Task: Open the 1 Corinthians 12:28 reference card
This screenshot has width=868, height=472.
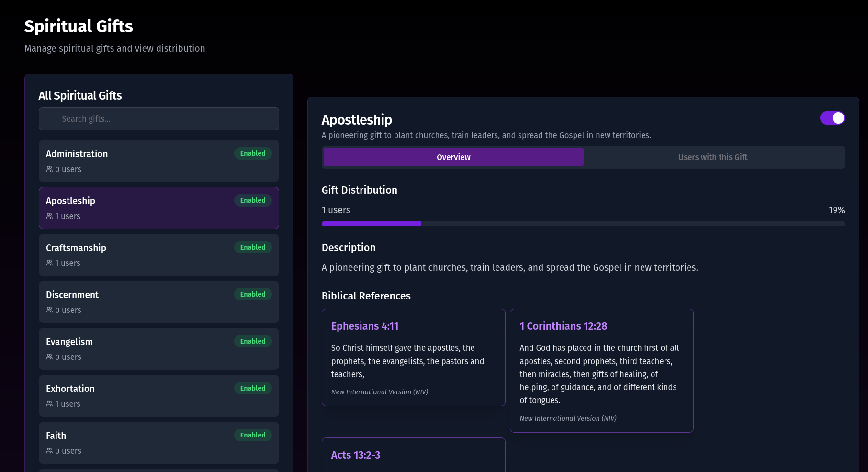Action: click(602, 370)
